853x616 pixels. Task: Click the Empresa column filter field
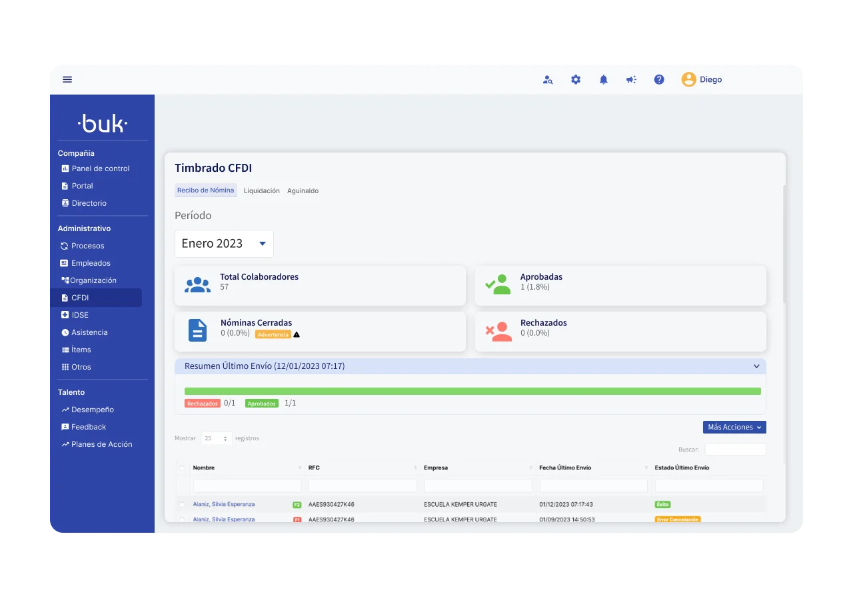click(x=478, y=485)
